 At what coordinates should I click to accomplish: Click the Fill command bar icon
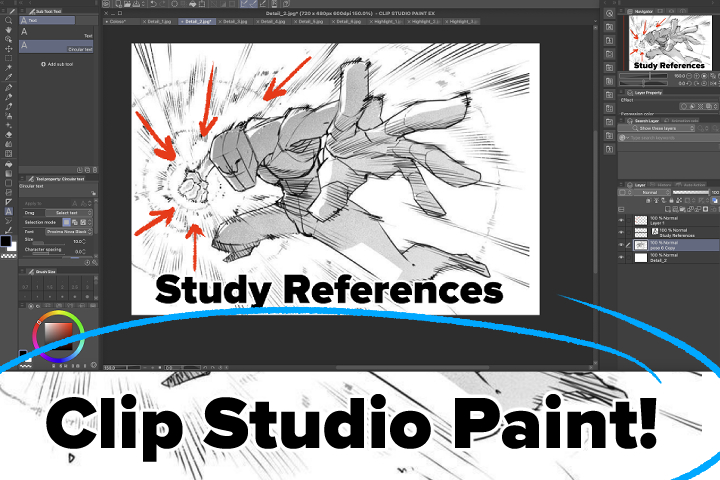click(x=193, y=4)
